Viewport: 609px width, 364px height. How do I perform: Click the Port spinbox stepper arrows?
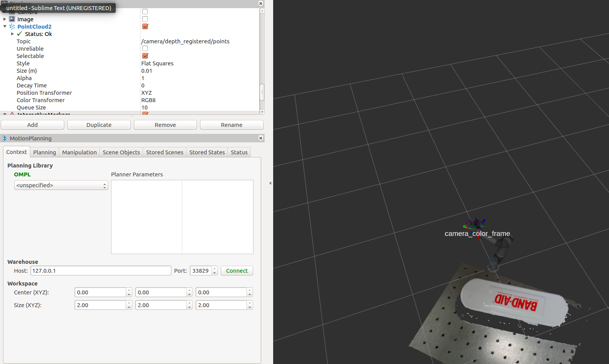tap(215, 271)
